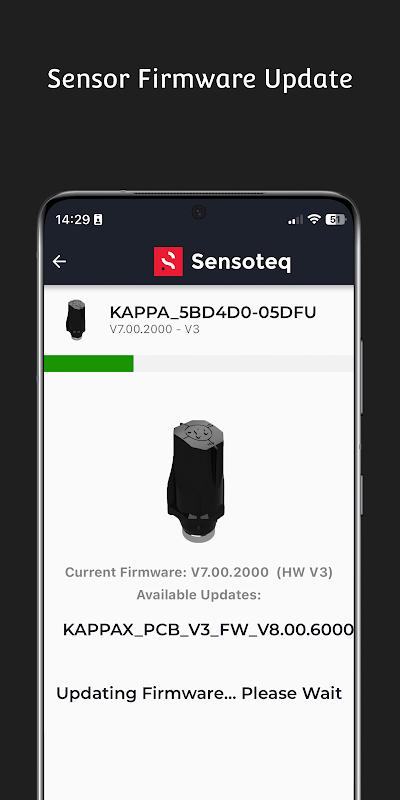
Task: Tap the back arrow in the header
Action: 59,261
